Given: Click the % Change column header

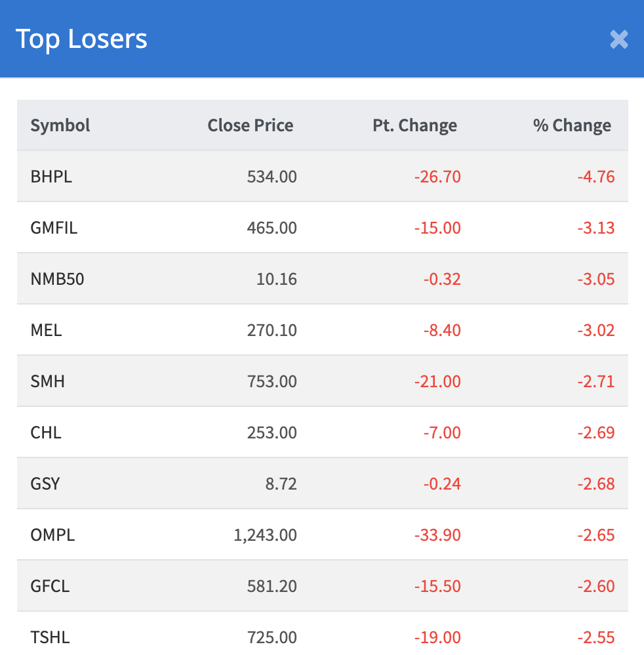Looking at the screenshot, I should tap(572, 125).
